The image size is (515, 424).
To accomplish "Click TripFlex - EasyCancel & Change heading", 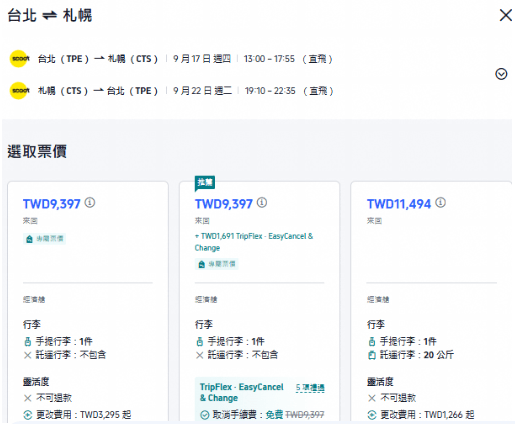I will [x=242, y=392].
